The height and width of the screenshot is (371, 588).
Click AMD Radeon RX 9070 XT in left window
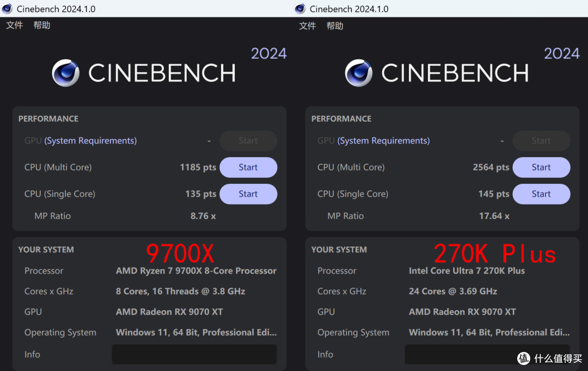coord(169,312)
